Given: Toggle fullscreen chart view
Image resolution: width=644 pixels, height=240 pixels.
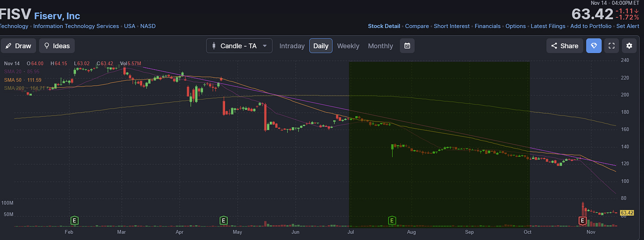Looking at the screenshot, I should pyautogui.click(x=611, y=46).
